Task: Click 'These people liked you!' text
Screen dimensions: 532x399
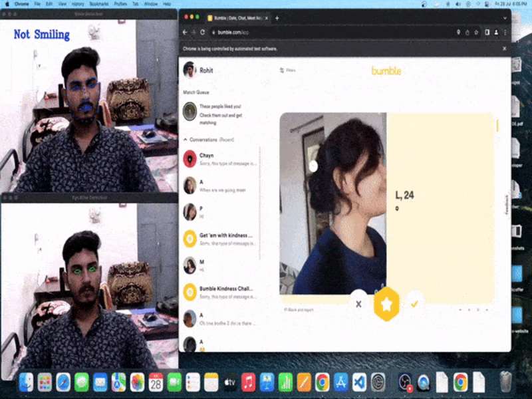Action: [220, 106]
